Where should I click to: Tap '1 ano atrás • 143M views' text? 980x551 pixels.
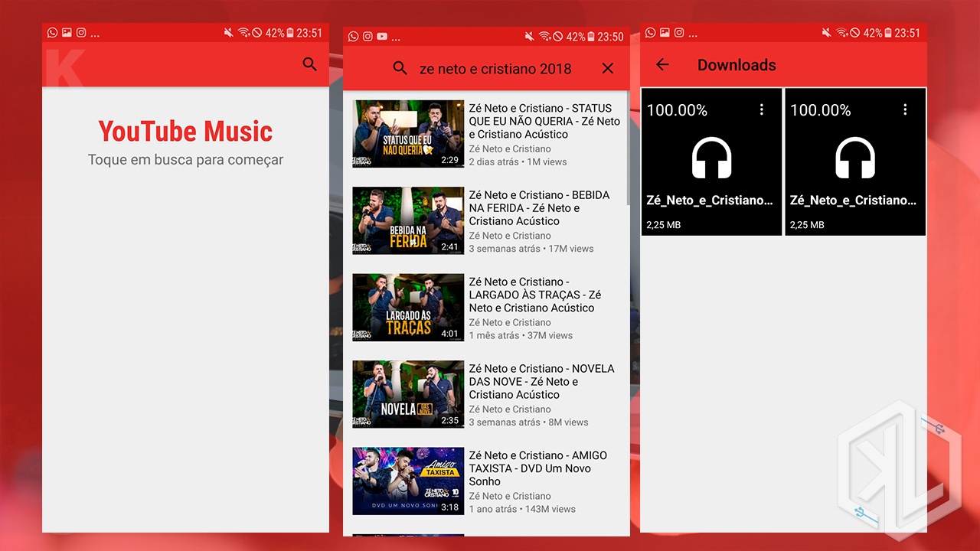pyautogui.click(x=522, y=509)
